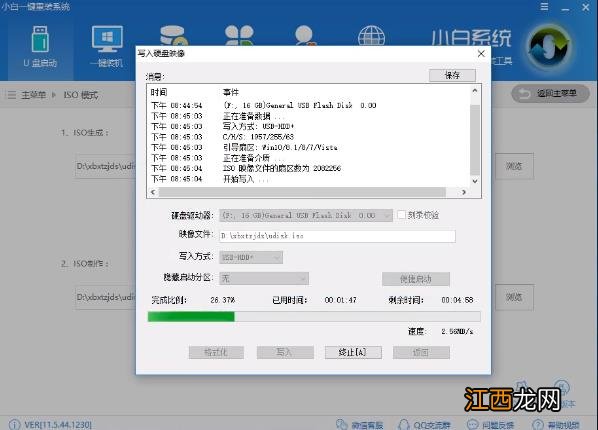Click the 终止[A] abort button
The height and width of the screenshot is (430, 598).
click(x=353, y=352)
